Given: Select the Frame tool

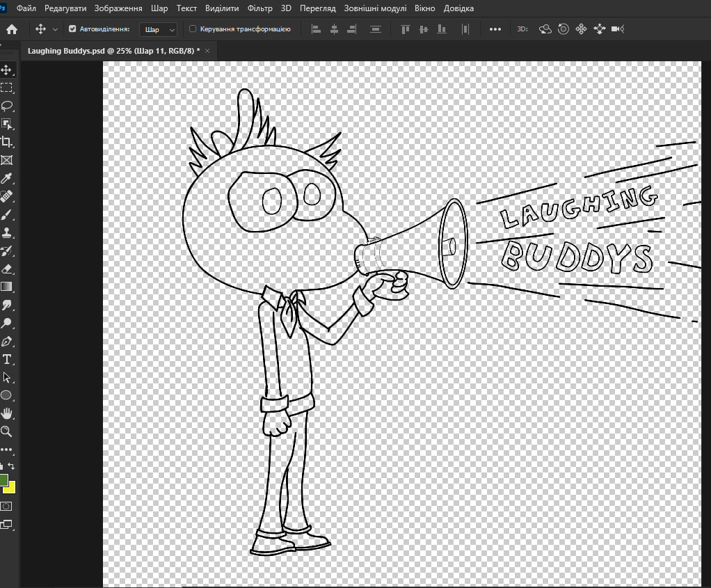Looking at the screenshot, I should (x=6, y=160).
